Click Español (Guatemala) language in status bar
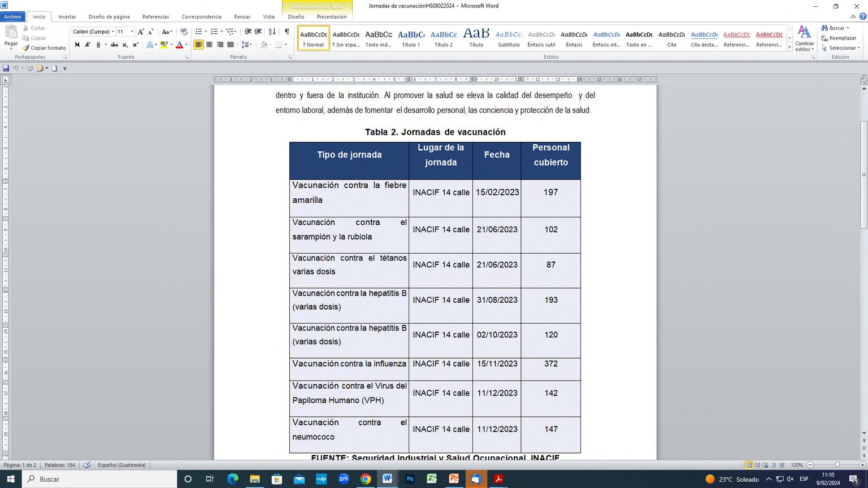This screenshot has height=488, width=868. point(121,465)
